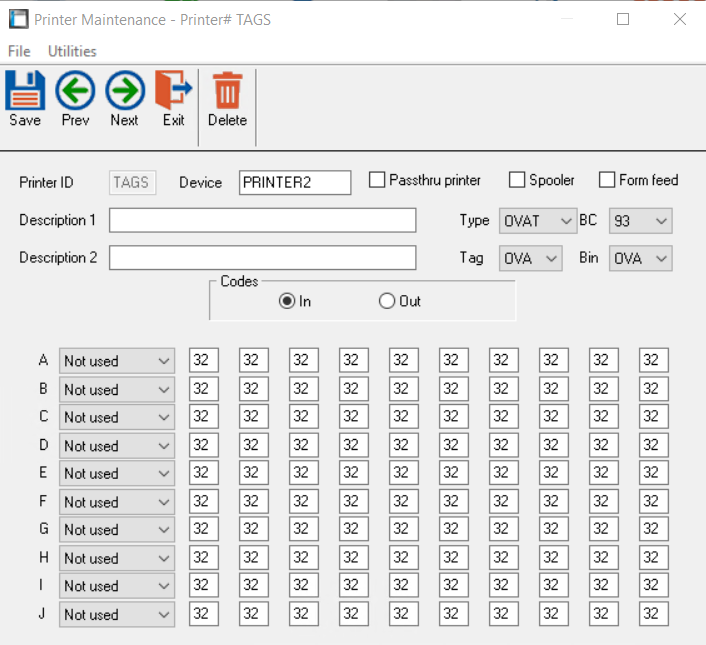706x645 pixels.
Task: Open row G Not used dropdown
Action: tap(117, 529)
